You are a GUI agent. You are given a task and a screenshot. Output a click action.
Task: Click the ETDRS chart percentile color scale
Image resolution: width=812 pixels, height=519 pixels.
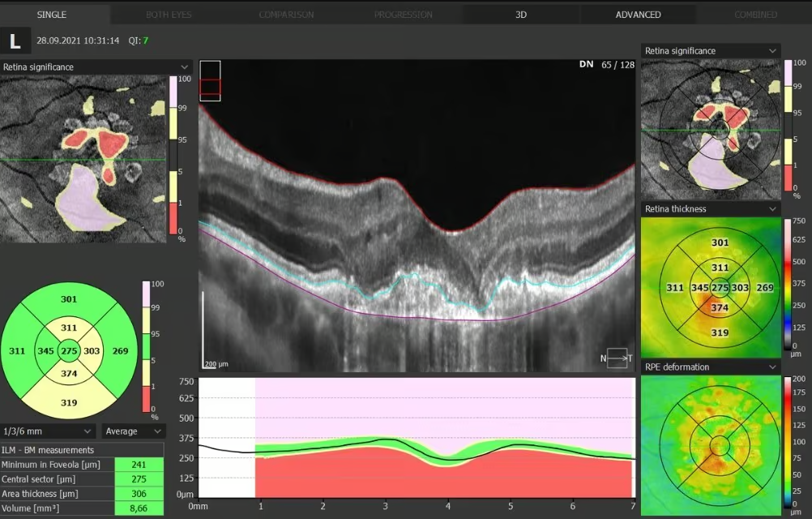[147, 346]
